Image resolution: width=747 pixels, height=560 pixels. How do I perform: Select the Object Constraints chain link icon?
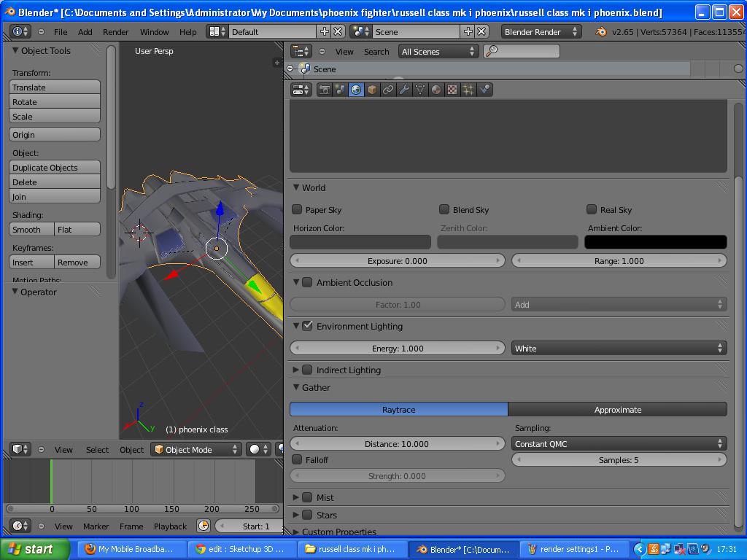tap(387, 89)
